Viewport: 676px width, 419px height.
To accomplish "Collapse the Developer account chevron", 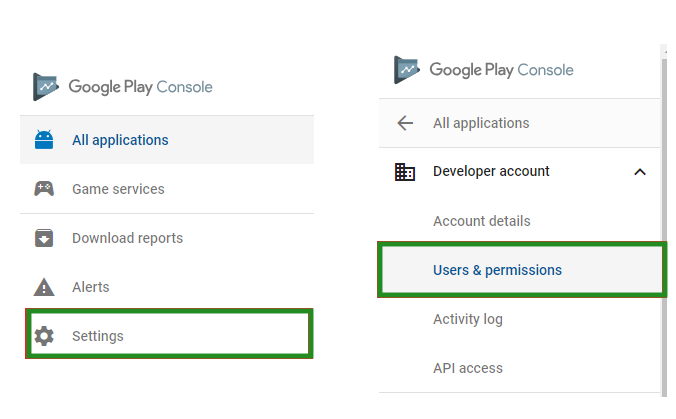I will [640, 172].
